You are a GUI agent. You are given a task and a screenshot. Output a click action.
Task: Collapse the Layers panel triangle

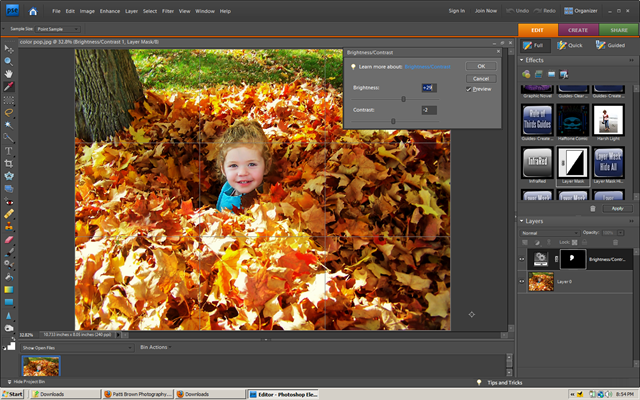(x=522, y=221)
